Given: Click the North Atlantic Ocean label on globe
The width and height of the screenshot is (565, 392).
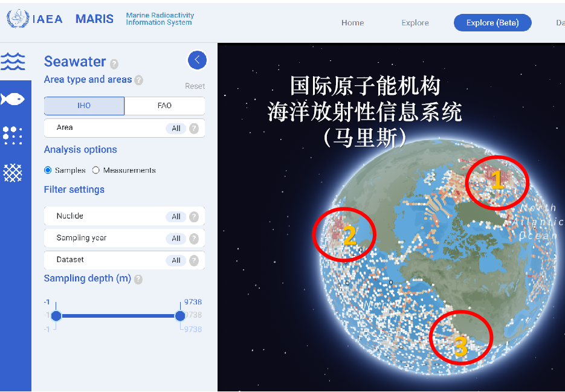Looking at the screenshot, I should click(x=538, y=222).
